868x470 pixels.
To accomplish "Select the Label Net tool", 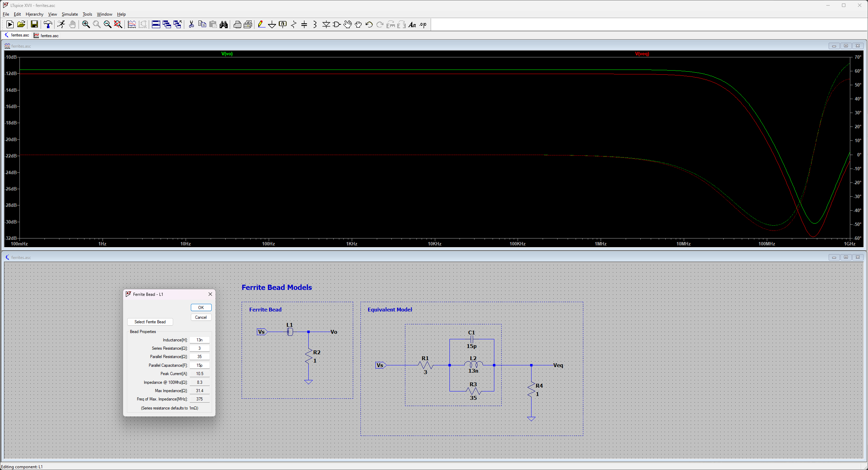I will pos(283,24).
